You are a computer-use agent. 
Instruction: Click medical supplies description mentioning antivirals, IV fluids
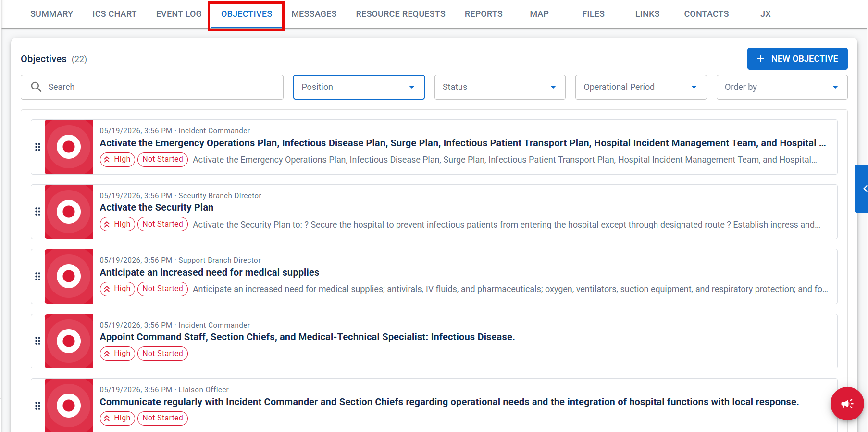pos(510,289)
